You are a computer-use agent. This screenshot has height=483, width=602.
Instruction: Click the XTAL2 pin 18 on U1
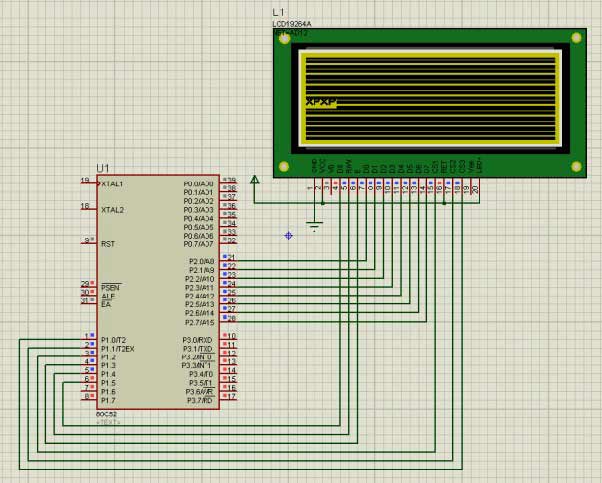[89, 209]
